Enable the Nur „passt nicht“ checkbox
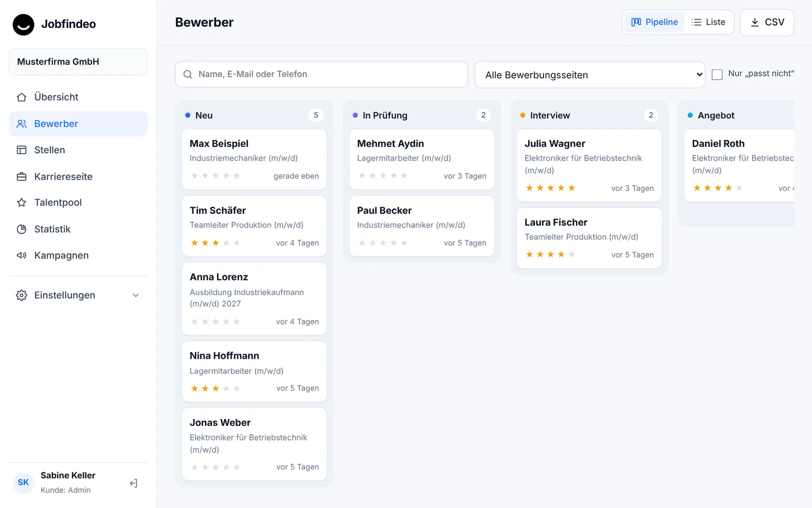 click(717, 75)
